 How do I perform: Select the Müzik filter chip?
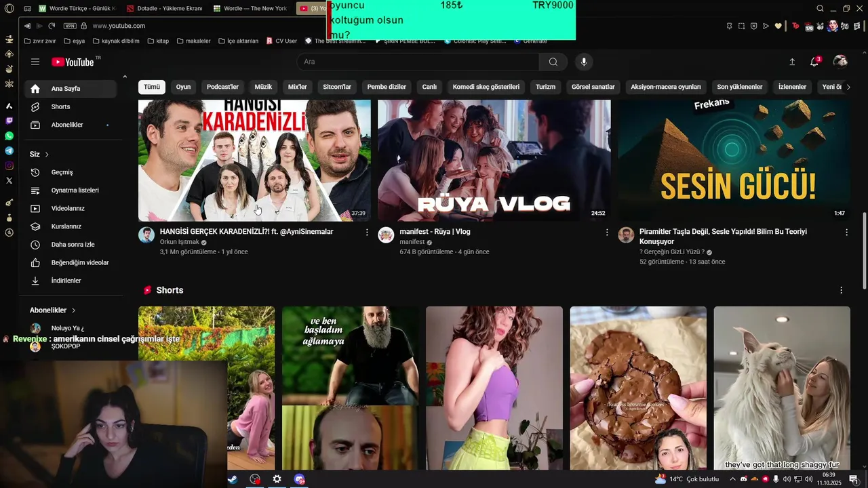tap(263, 87)
